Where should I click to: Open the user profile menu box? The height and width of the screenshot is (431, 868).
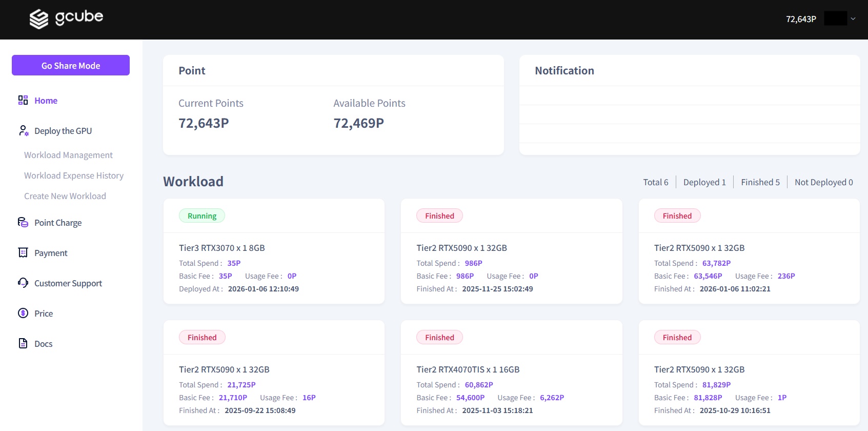(x=835, y=19)
